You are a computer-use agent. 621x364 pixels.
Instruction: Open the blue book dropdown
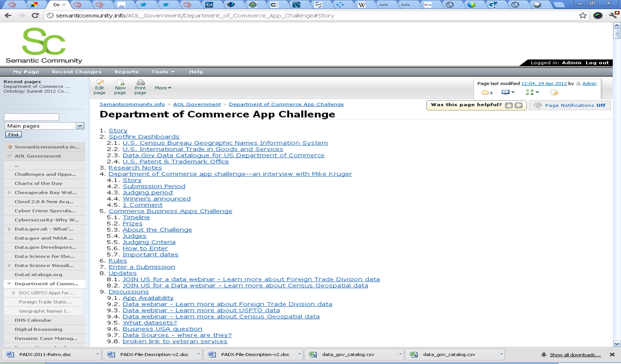[x=508, y=92]
